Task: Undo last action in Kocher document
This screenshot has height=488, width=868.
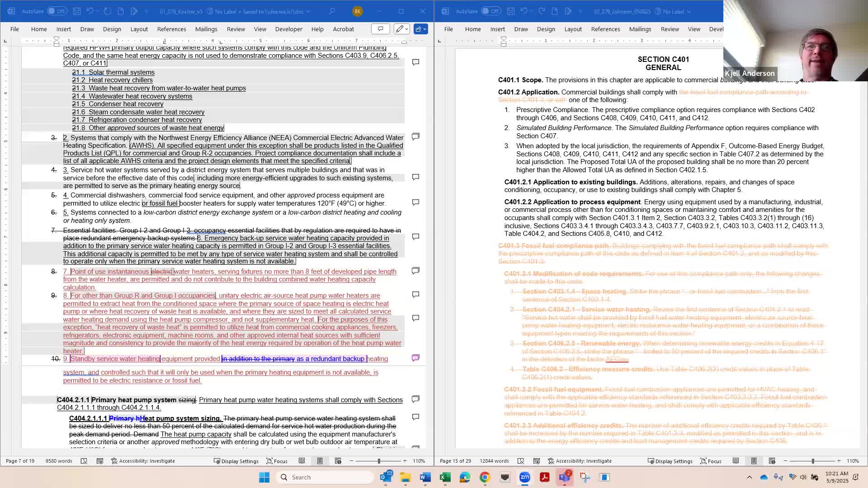Action: coord(90,11)
